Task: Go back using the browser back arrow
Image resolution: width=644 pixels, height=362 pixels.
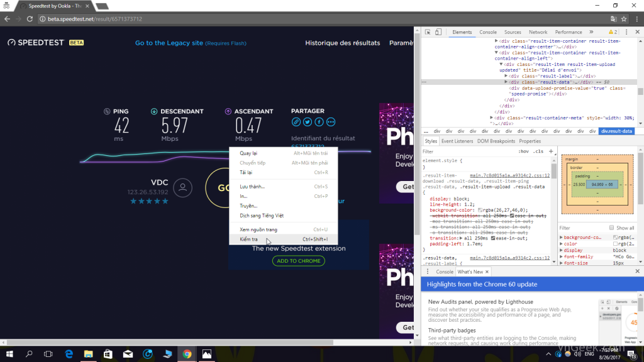Action: pos(7,19)
